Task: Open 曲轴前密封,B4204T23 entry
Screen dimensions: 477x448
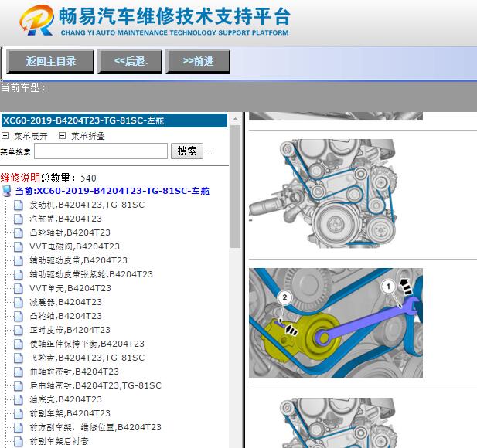Action: (74, 372)
